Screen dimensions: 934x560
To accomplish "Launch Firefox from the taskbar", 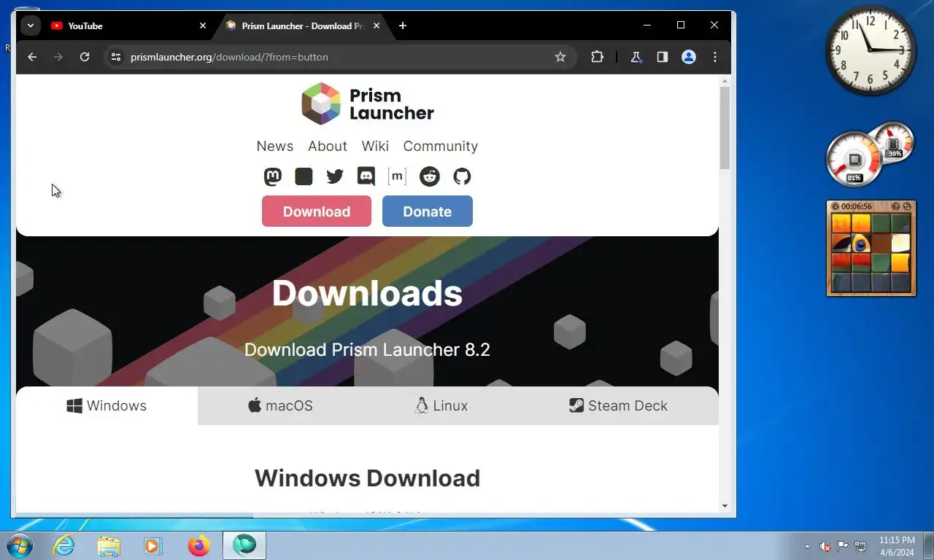I will (198, 545).
